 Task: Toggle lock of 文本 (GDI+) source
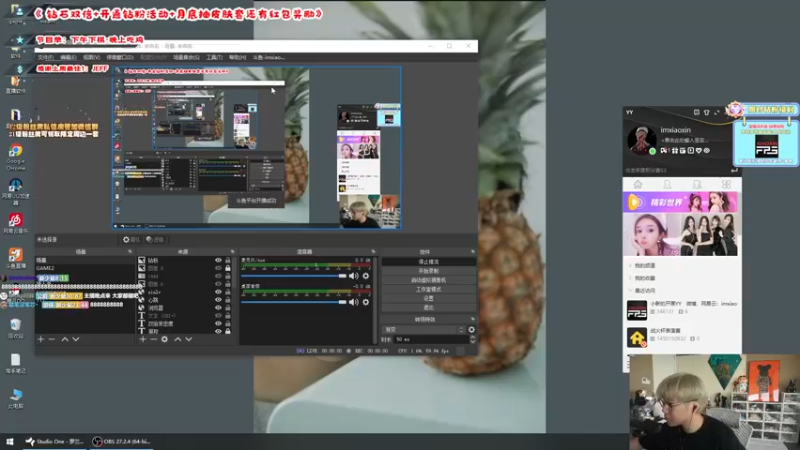click(228, 316)
